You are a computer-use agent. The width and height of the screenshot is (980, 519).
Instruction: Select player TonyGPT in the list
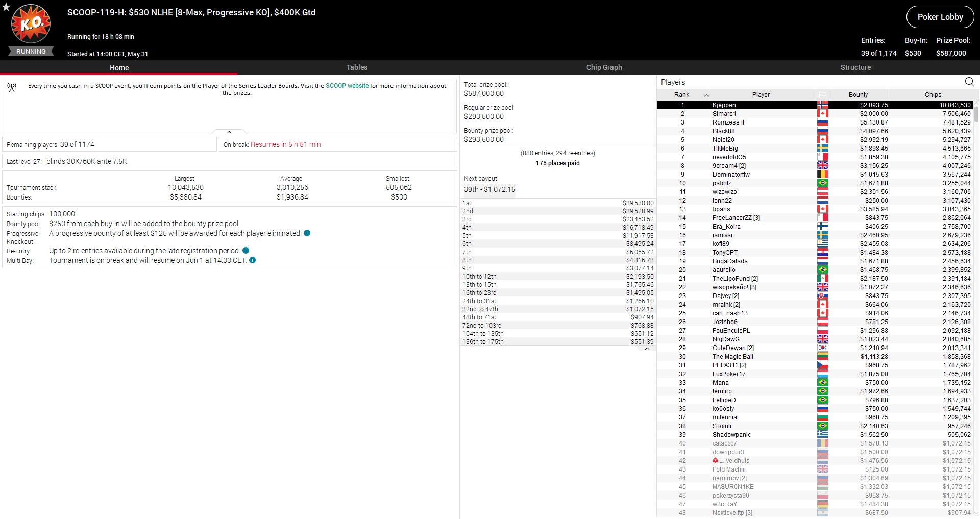click(815, 253)
